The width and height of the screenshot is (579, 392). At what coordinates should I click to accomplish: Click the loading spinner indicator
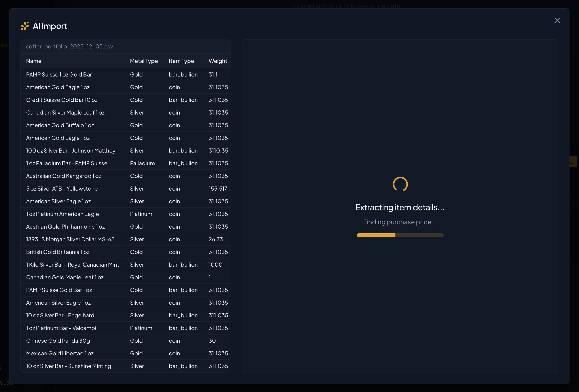coord(400,184)
